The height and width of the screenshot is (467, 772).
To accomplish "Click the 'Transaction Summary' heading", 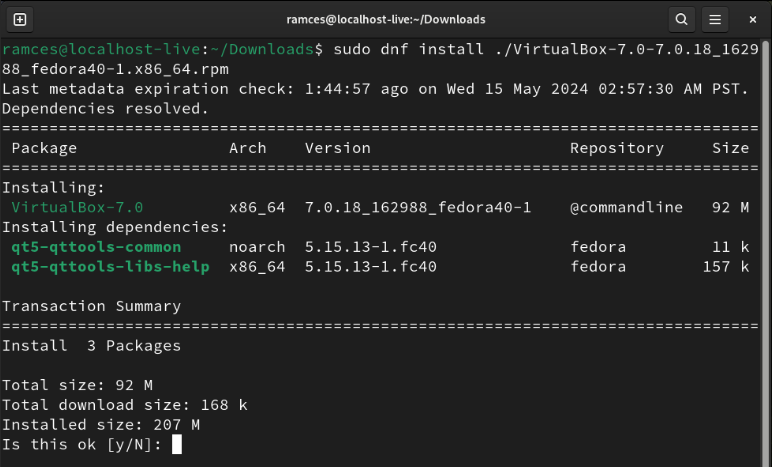I will 92,306.
